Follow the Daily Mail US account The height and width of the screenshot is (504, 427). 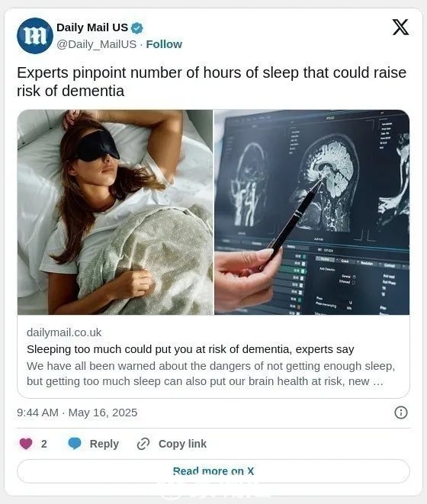164,44
